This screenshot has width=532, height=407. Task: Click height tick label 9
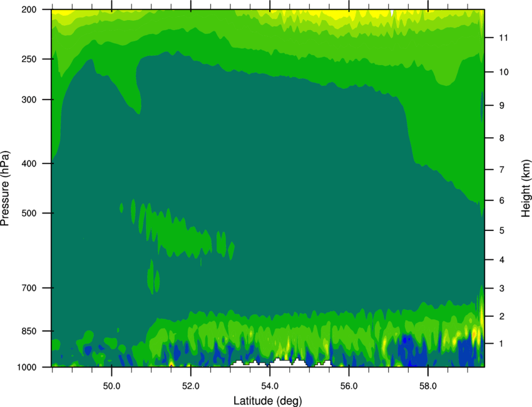(502, 106)
